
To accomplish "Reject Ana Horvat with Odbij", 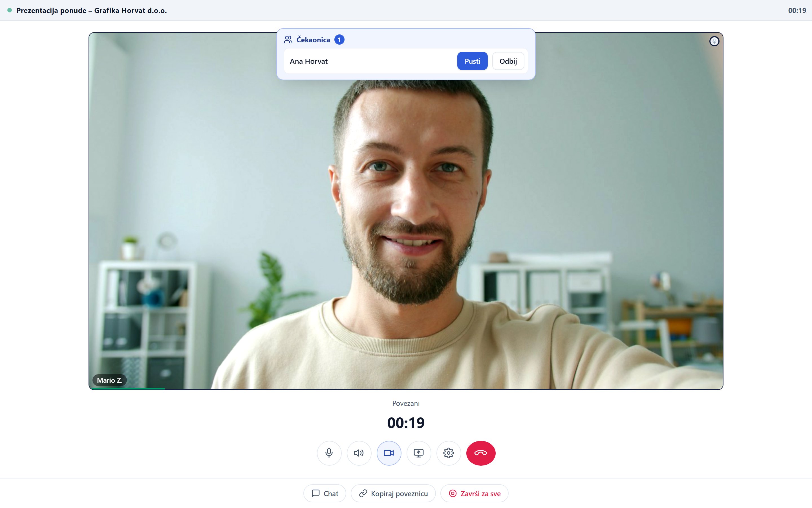I will click(x=508, y=61).
